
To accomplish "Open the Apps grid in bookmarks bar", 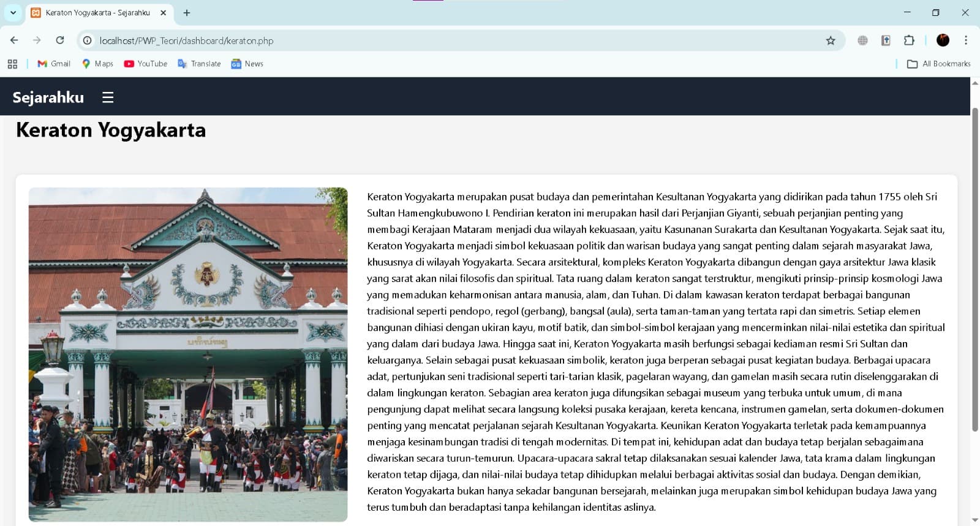I will [12, 64].
